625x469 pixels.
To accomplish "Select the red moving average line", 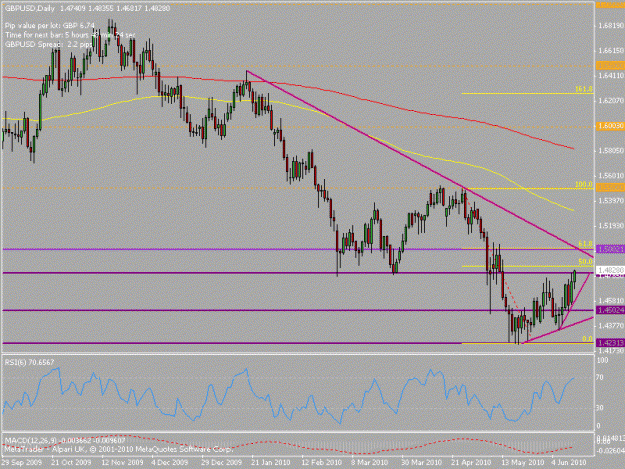I will click(x=359, y=97).
